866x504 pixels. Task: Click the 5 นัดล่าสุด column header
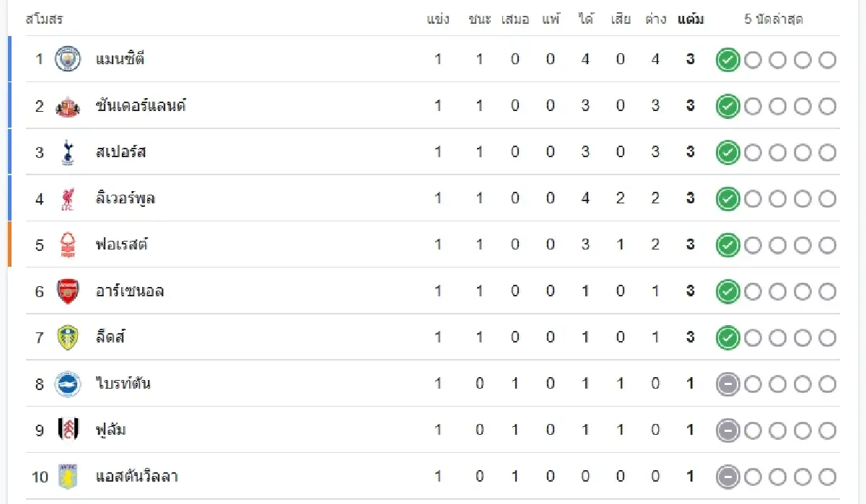click(774, 19)
